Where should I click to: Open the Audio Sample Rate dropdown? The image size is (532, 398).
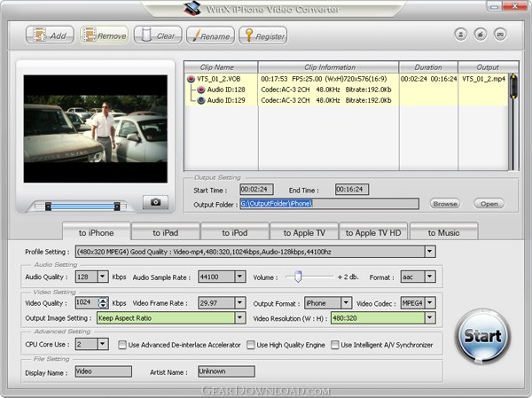pyautogui.click(x=240, y=277)
